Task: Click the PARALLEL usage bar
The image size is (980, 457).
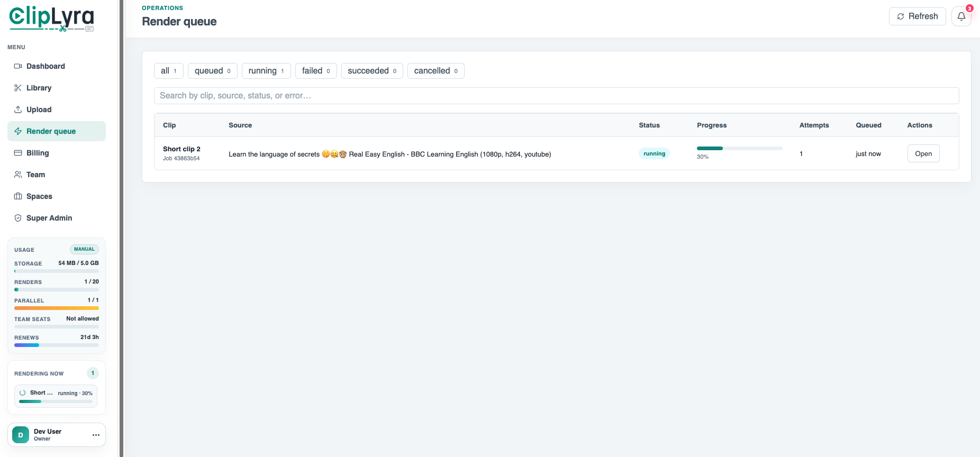Action: click(x=57, y=308)
